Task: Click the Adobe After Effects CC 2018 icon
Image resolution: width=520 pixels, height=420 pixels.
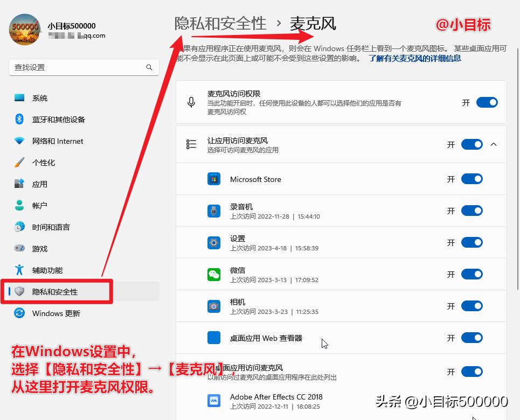Action: point(214,401)
